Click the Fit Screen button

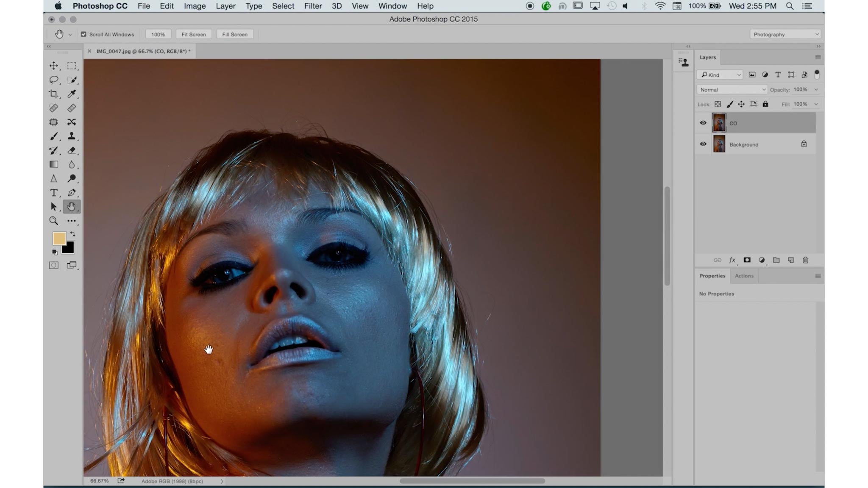[193, 34]
